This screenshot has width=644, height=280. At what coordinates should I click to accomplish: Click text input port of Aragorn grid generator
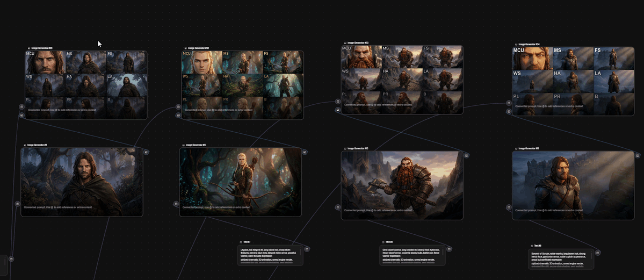tap(21, 107)
